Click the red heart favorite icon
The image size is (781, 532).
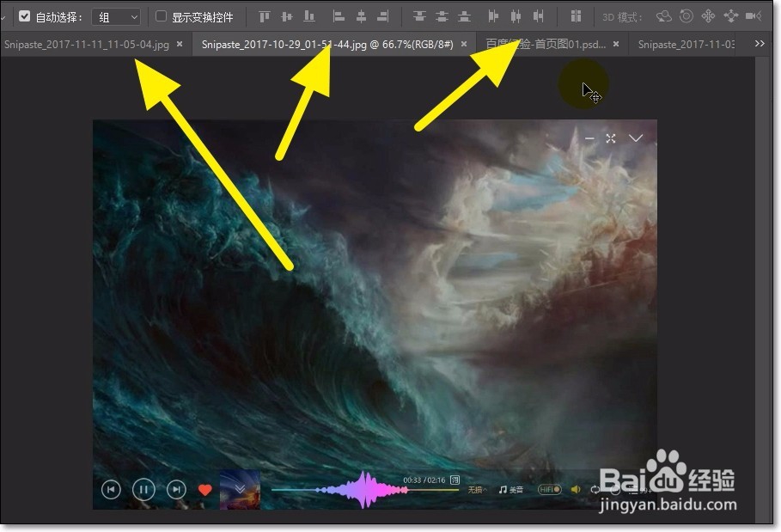(x=204, y=490)
